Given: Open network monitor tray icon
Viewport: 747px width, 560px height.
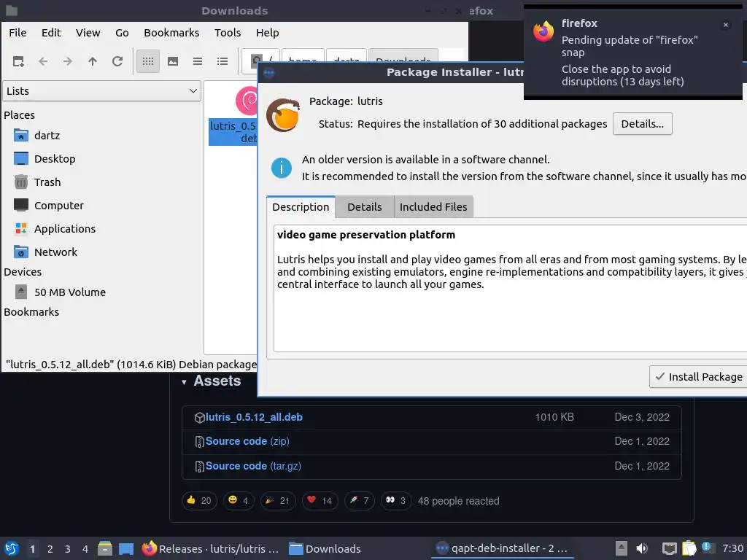Looking at the screenshot, I should 670,548.
